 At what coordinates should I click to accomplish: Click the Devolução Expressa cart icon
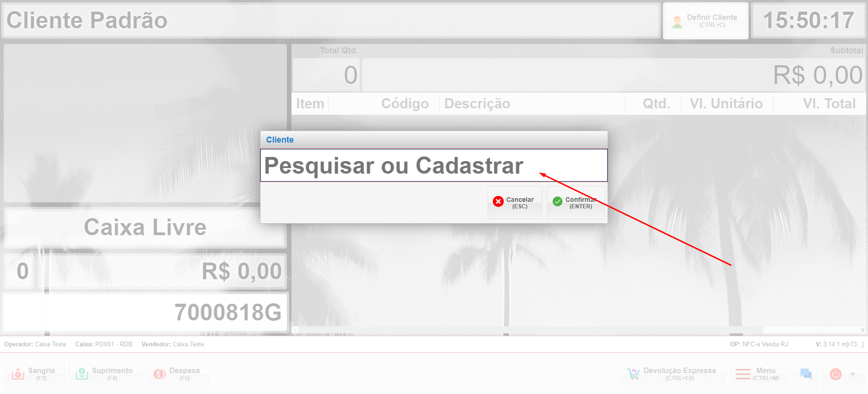(633, 374)
